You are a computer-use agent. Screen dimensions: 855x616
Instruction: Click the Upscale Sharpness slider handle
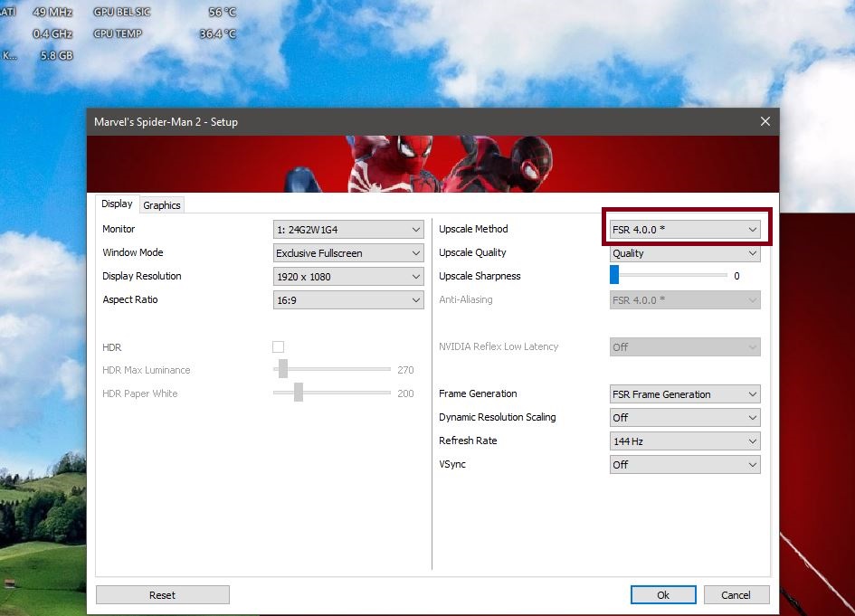click(x=614, y=275)
